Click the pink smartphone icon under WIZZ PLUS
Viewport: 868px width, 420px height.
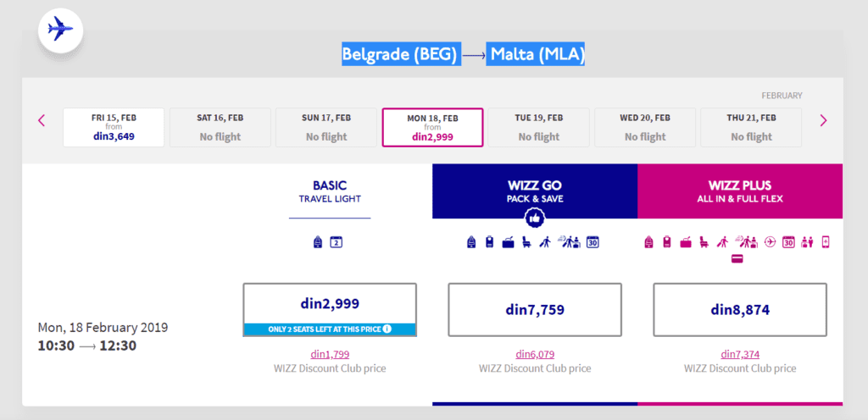(x=826, y=242)
